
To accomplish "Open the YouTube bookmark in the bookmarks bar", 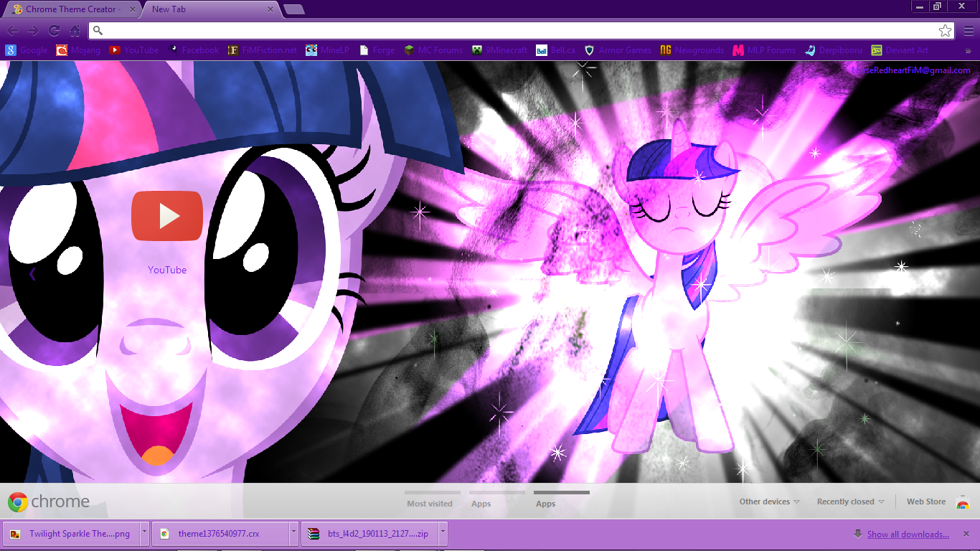I will 134,50.
